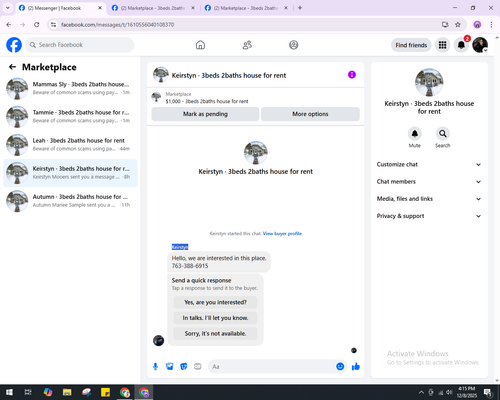This screenshot has width=500, height=400.
Task: Switch to the Messenger | Facebook tab
Action: pos(60,8)
